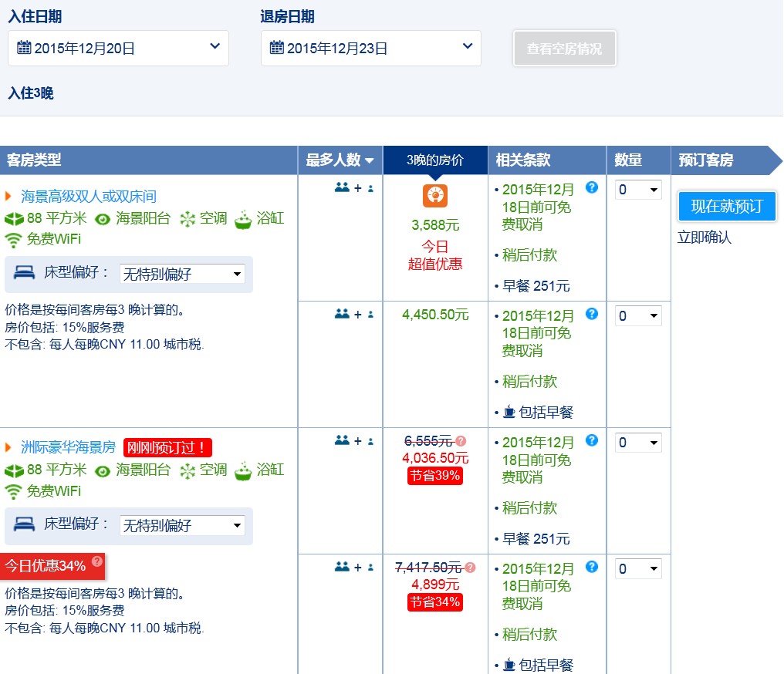Open the 最多人数 sorting dropdown arrow

[369, 160]
